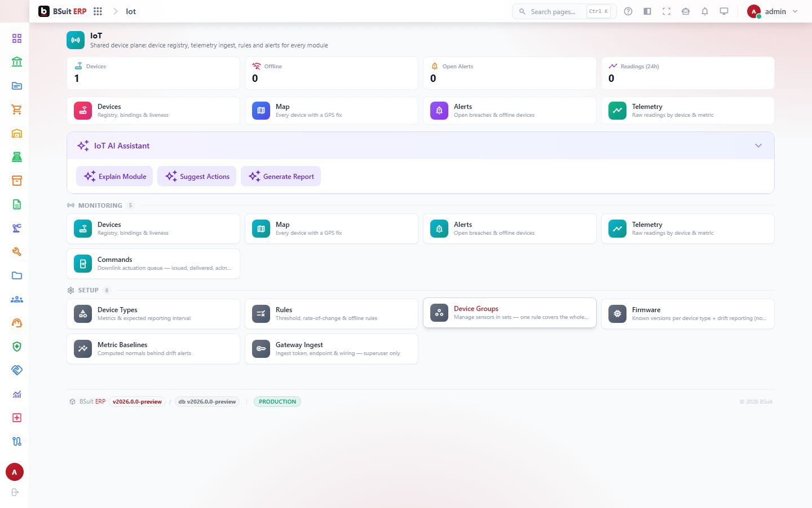The width and height of the screenshot is (812, 508).
Task: Click the Search pages field
Action: 564,11
